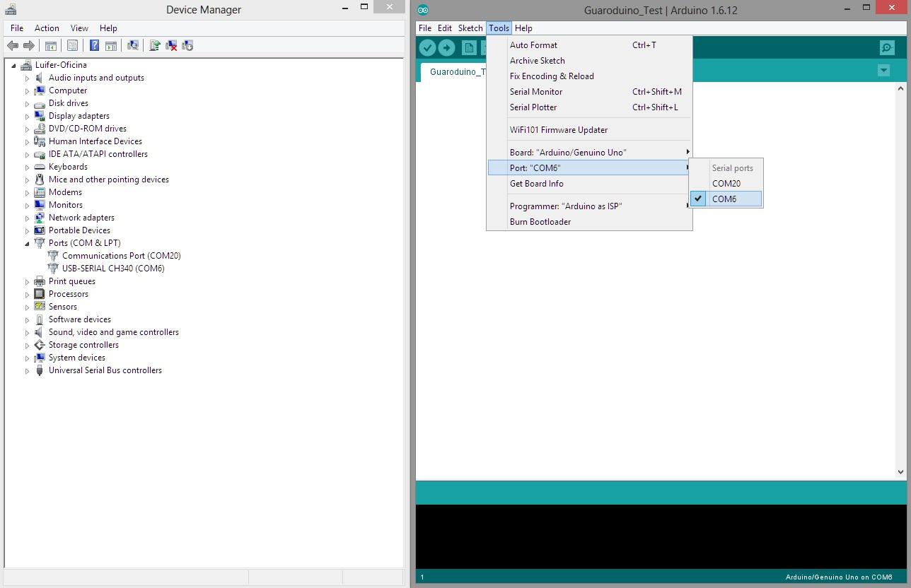Open the Serial Monitor magnifier icon
This screenshot has height=588, width=911.
coord(886,47)
